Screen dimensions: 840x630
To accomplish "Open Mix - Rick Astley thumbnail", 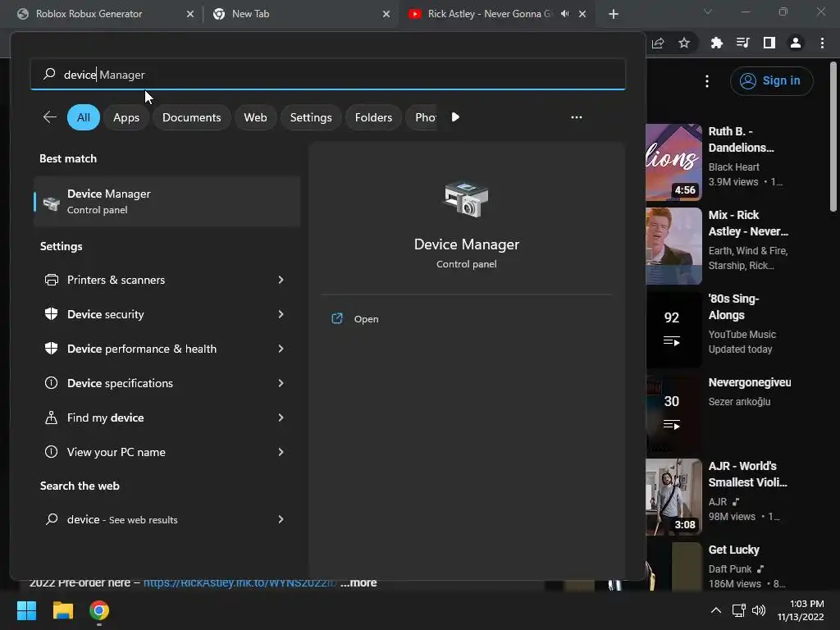I will (x=674, y=246).
